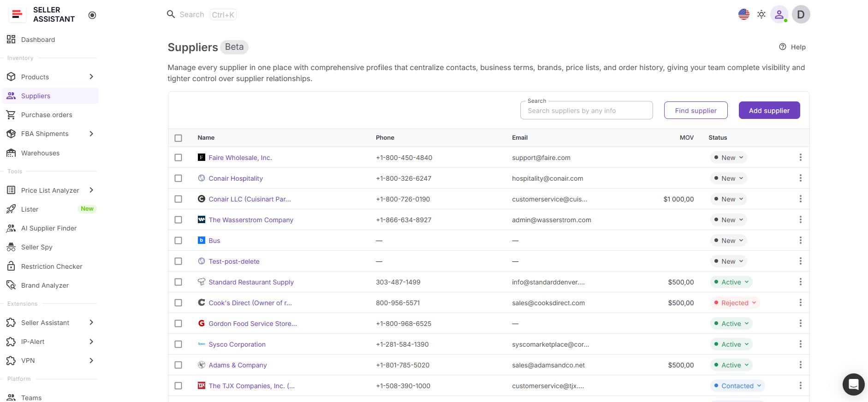
Task: Open row actions for The Wasserstrom Company
Action: coord(801,219)
